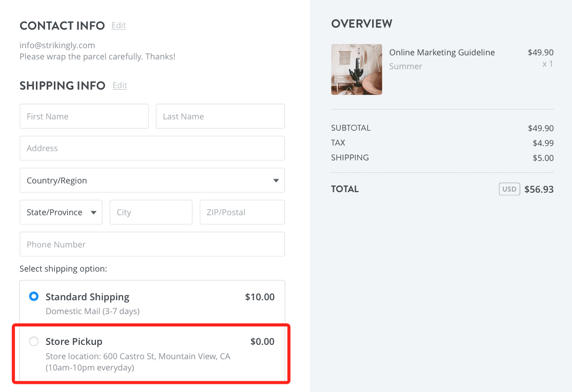This screenshot has height=392, width=572.
Task: Click the $56.93 total amount
Action: [x=539, y=189]
